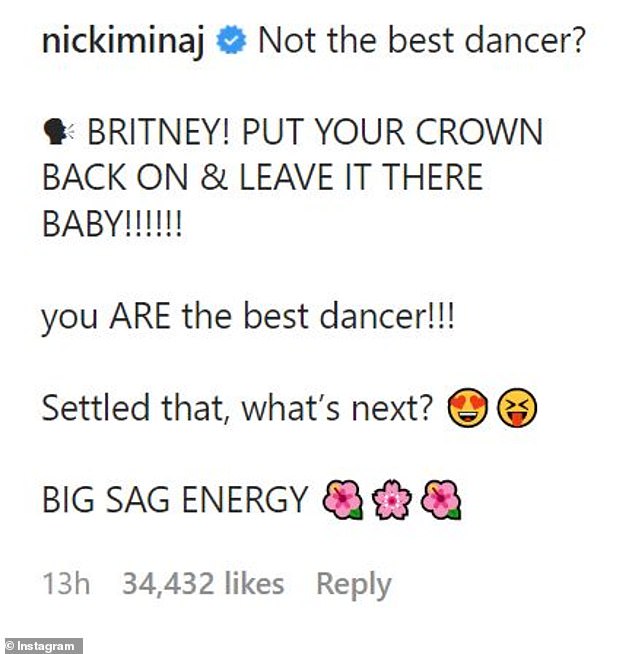
Task: Click the middle pink blossom emoji
Action: [x=392, y=501]
